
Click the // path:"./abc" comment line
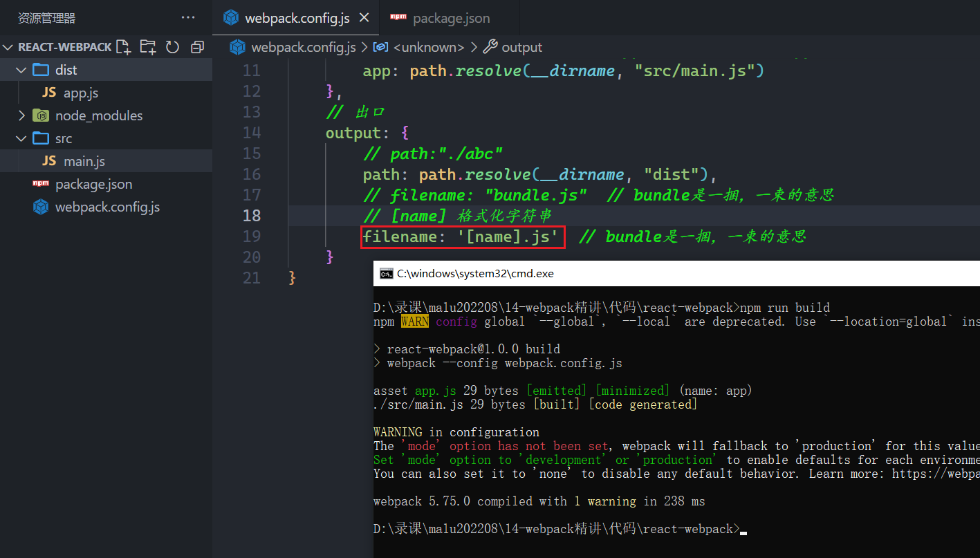tap(433, 154)
